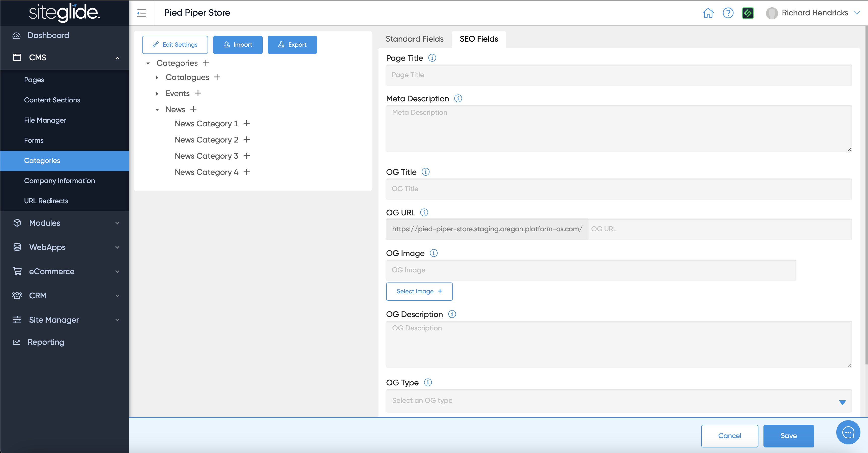Image resolution: width=868 pixels, height=453 pixels.
Task: Expand the Modules sidebar menu
Action: point(64,223)
